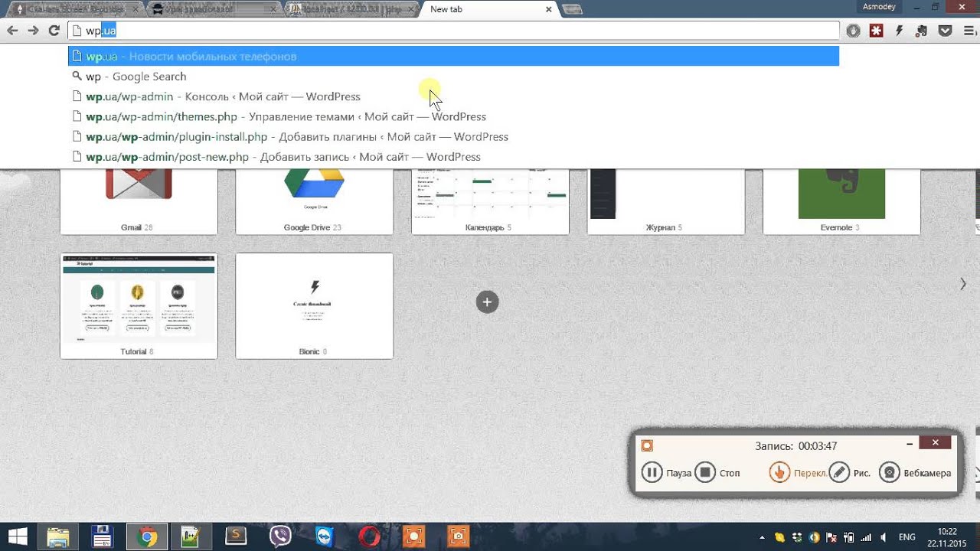This screenshot has width=980, height=551.
Task: Switch to the first browser tab
Action: pyautogui.click(x=75, y=9)
